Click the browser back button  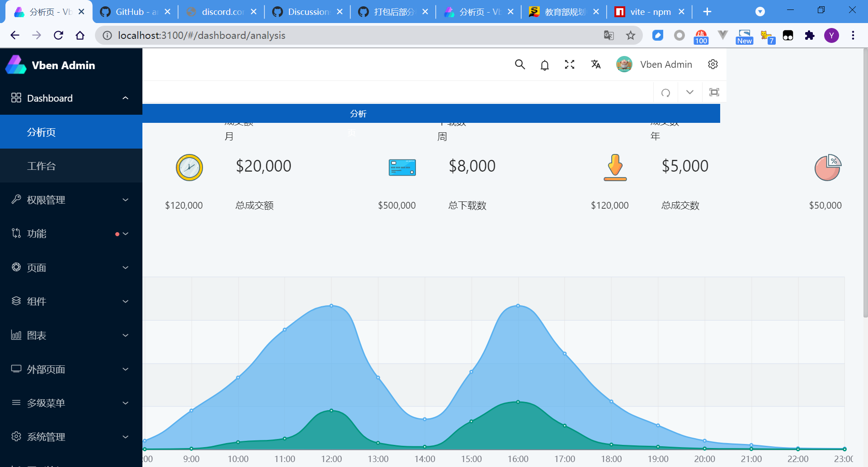click(15, 35)
